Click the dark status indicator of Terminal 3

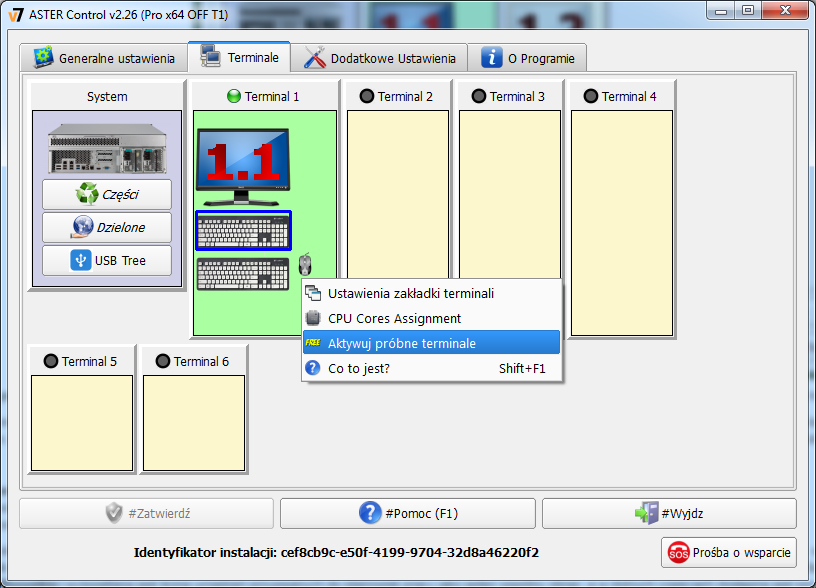(x=479, y=96)
